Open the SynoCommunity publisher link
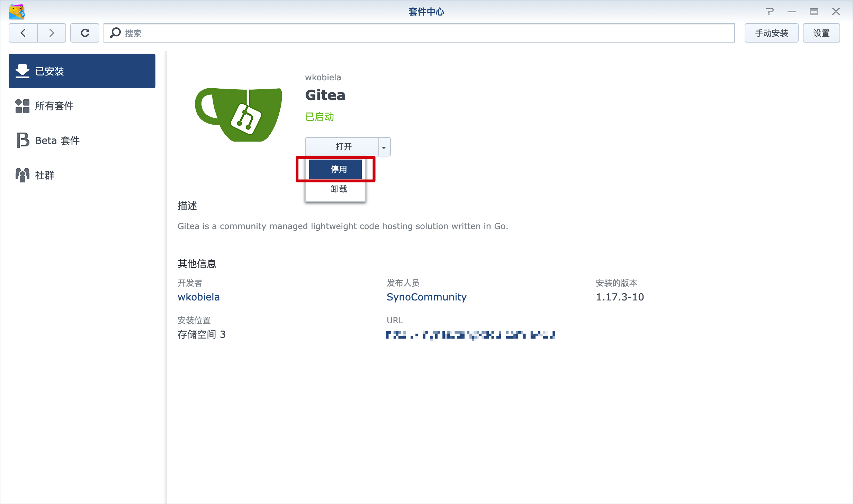 (426, 297)
